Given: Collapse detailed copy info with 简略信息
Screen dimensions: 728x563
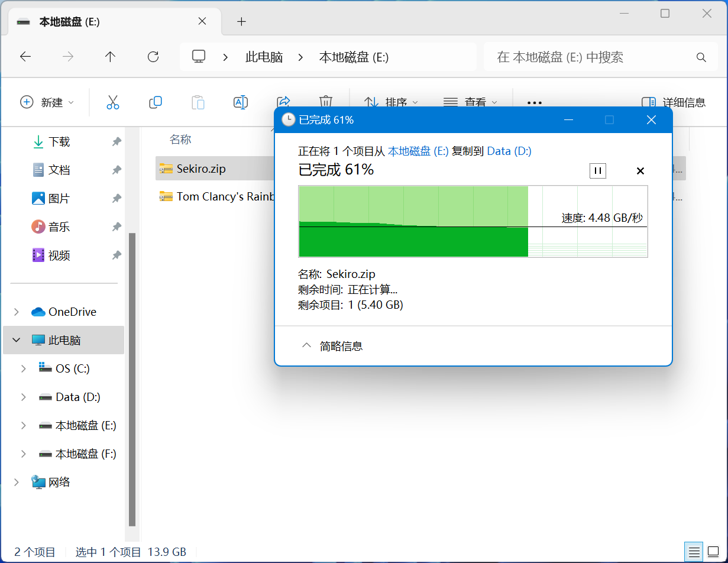Looking at the screenshot, I should point(332,346).
